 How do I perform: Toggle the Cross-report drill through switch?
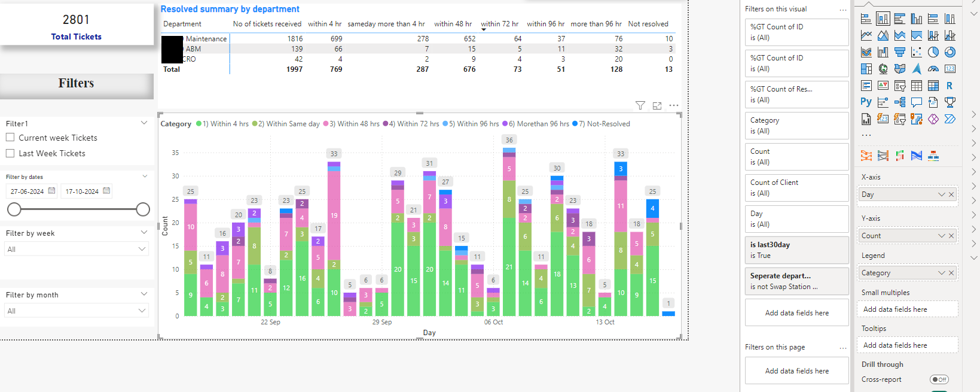(939, 379)
